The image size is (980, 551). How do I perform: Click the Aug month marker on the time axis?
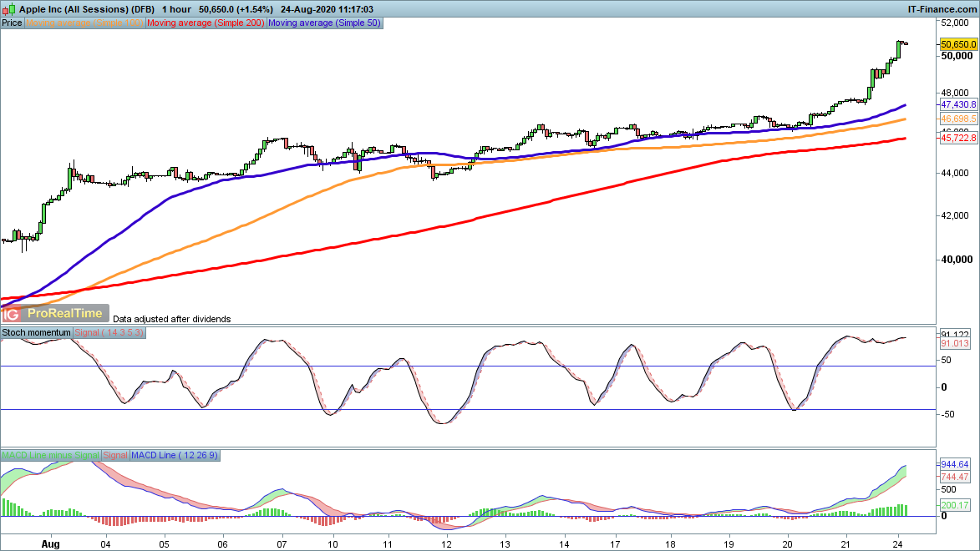(x=51, y=544)
